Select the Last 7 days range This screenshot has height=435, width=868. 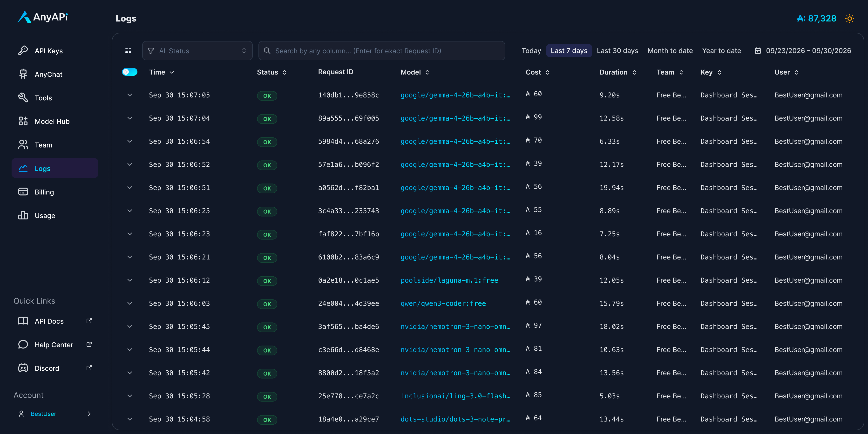point(569,51)
